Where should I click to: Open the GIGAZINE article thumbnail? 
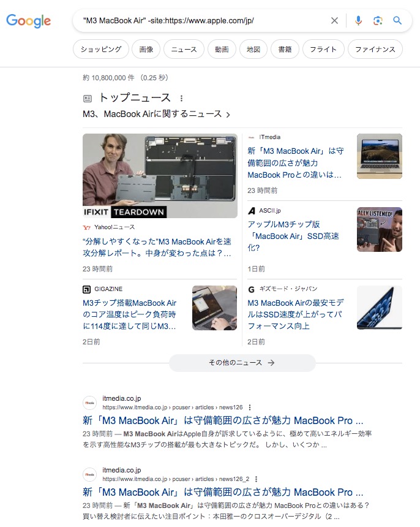214,308
